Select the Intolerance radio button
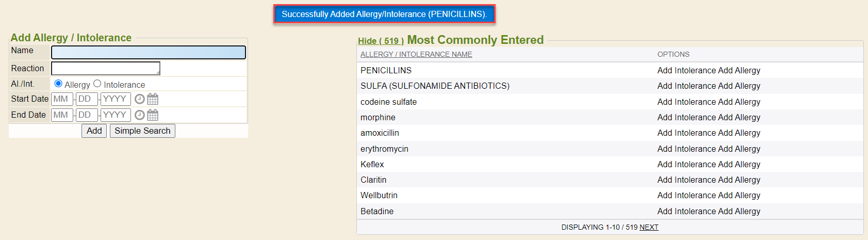This screenshot has width=868, height=240. point(97,84)
